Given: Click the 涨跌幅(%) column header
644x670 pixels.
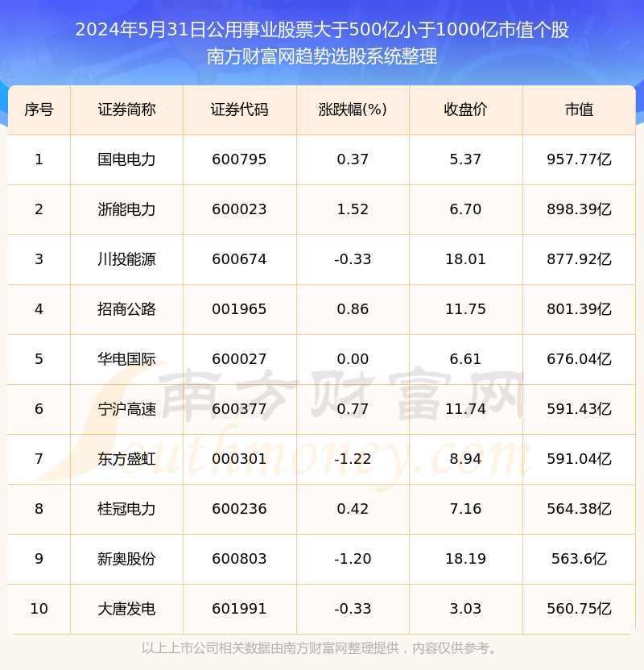Looking at the screenshot, I should click(x=353, y=110).
